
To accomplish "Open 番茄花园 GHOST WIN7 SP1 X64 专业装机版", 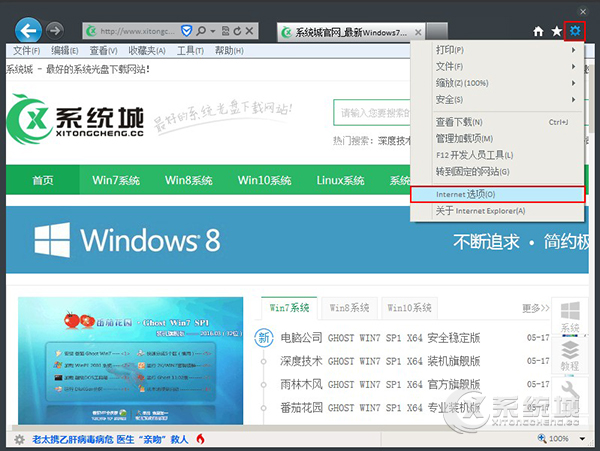I will coord(380,408).
